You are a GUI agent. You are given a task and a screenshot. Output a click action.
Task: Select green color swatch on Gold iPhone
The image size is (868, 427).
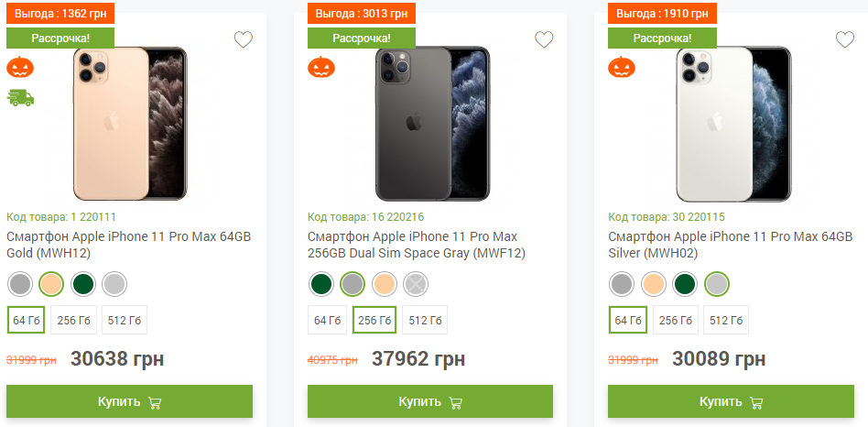pos(83,284)
